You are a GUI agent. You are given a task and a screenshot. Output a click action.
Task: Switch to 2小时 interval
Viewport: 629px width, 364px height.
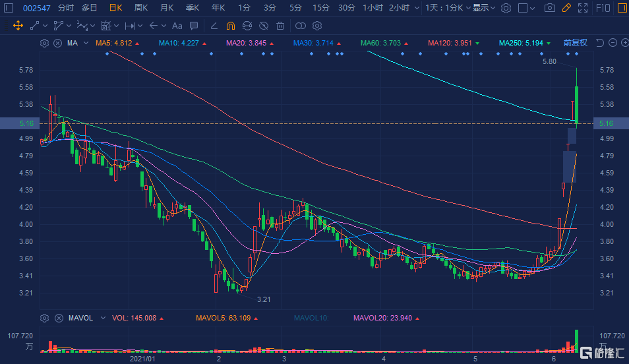399,8
